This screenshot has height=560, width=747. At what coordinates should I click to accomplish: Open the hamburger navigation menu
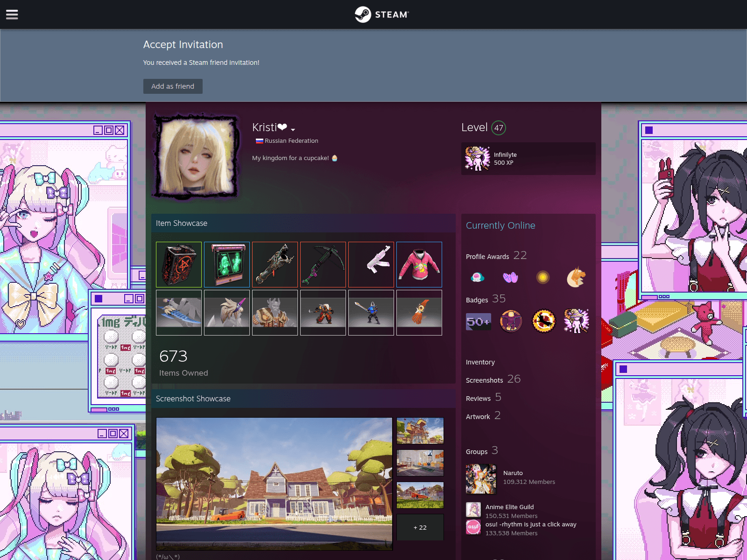point(12,14)
